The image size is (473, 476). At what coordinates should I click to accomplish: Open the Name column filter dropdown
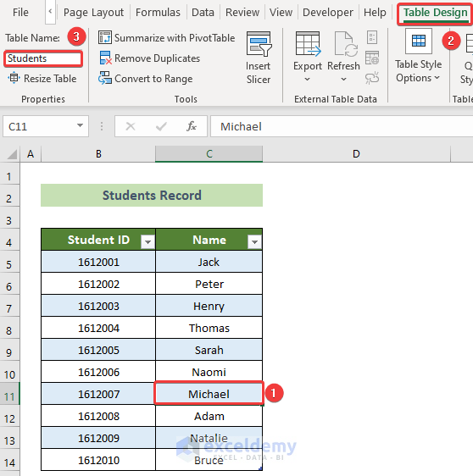(254, 242)
